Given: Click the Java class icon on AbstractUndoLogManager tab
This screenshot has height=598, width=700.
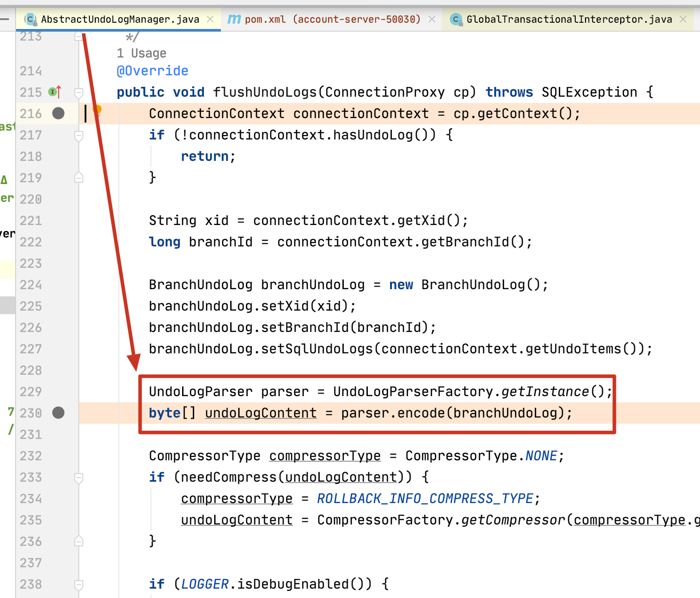Looking at the screenshot, I should [x=30, y=19].
